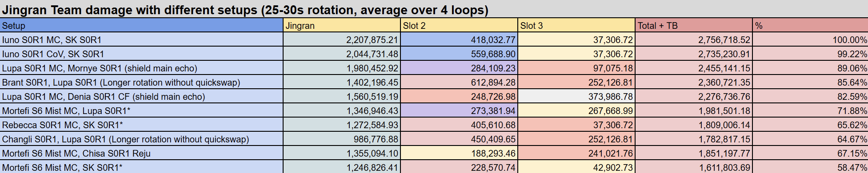This screenshot has height=173, width=868.
Task: Select the Lupa S0R1 MC, Mornye S0R1 cell
Action: tap(141, 68)
